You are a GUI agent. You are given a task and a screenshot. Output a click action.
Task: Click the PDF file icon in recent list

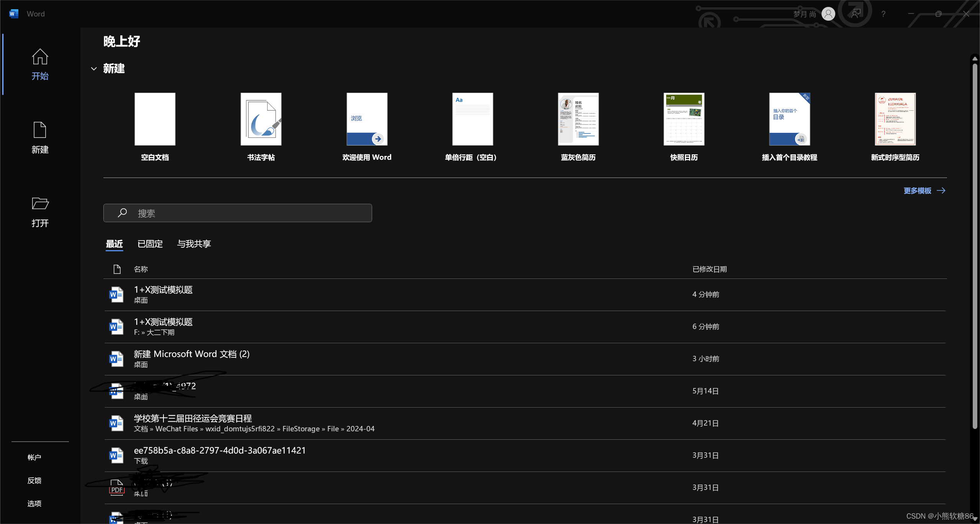117,487
